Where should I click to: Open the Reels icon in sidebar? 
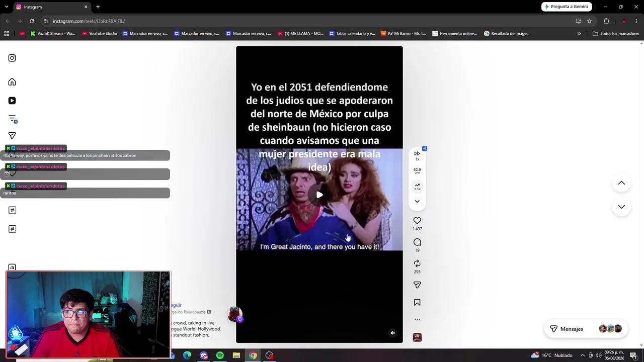12,101
